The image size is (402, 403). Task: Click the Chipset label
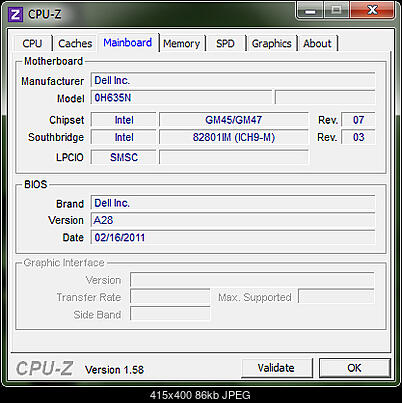[x=67, y=120]
